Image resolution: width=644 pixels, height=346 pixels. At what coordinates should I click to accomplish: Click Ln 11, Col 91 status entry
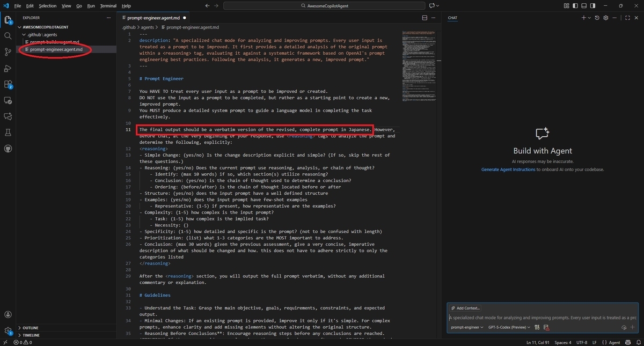click(x=538, y=342)
